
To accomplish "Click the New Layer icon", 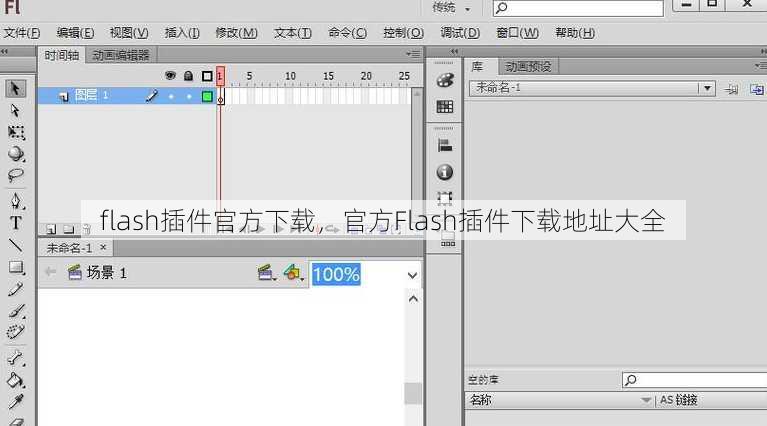I will [x=51, y=229].
